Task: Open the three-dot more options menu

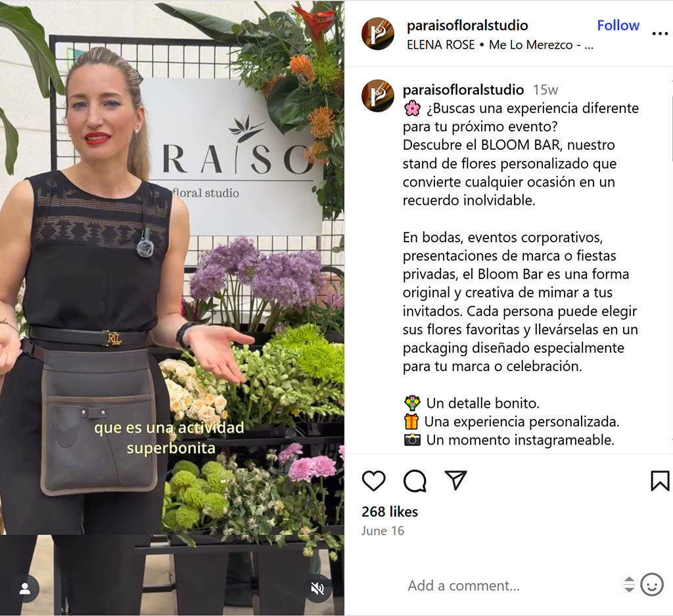Action: click(x=660, y=33)
